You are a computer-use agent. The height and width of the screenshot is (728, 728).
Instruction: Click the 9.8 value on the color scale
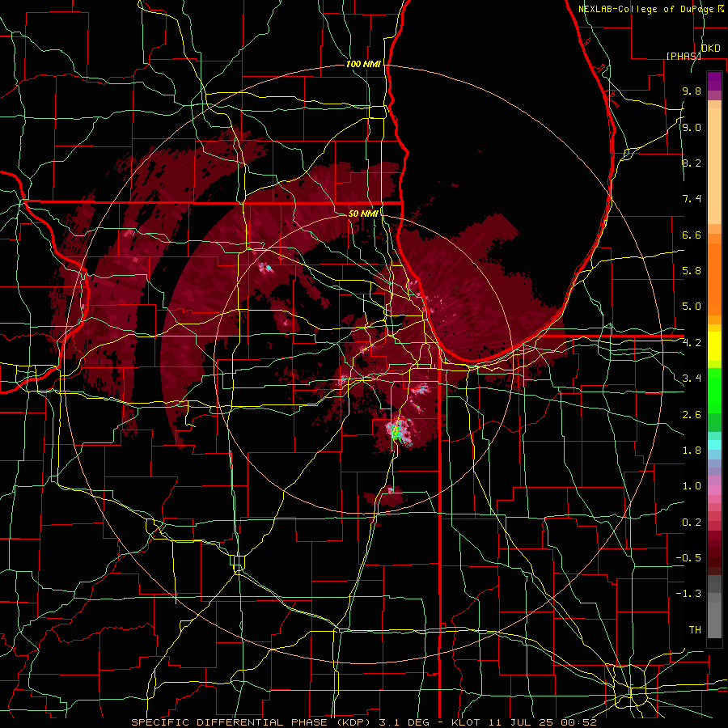point(692,91)
